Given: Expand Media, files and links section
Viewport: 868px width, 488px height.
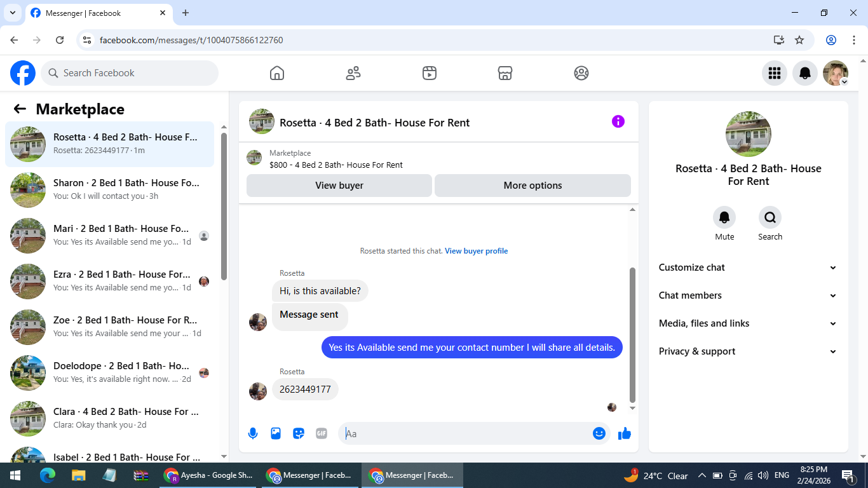Looking at the screenshot, I should (748, 323).
